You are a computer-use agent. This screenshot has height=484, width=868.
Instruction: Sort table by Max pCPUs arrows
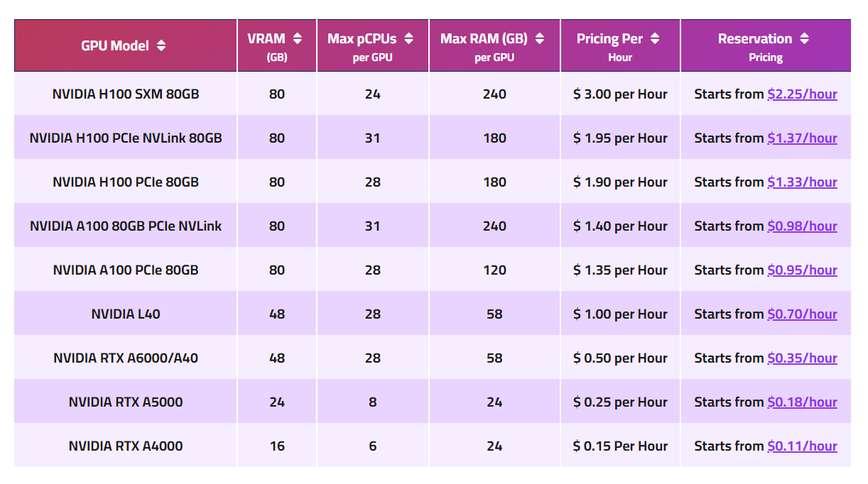click(x=408, y=39)
